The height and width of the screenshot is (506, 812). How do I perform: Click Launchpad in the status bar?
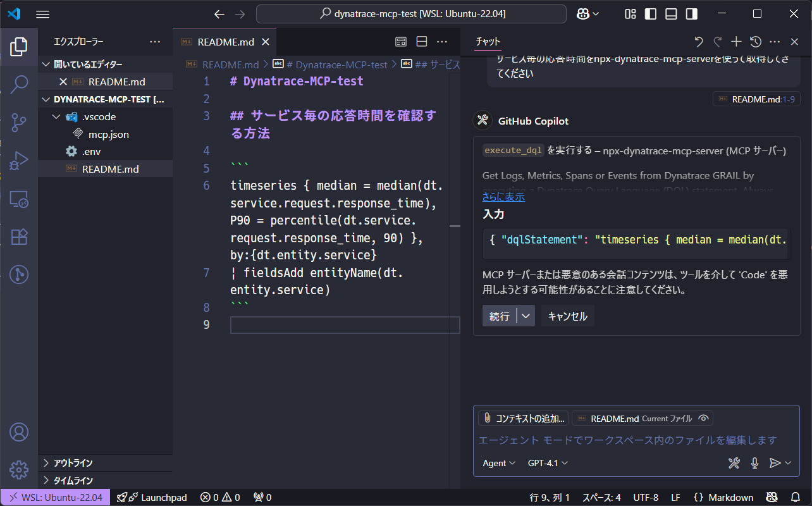pos(152,497)
